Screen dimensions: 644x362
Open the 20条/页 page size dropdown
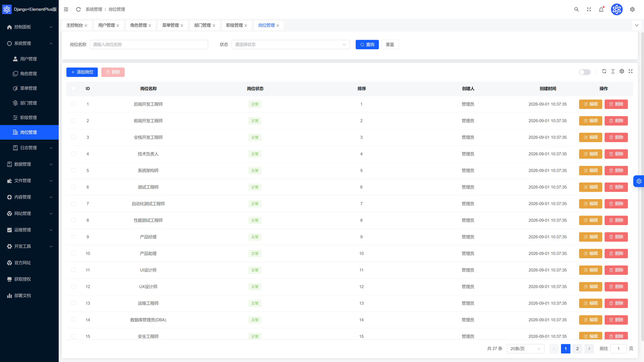click(525, 349)
